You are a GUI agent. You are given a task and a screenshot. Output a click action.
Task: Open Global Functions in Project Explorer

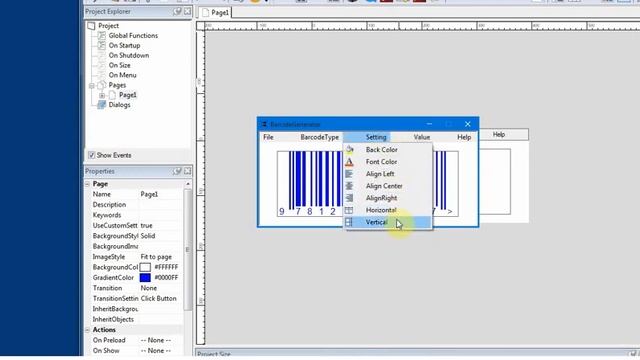133,36
